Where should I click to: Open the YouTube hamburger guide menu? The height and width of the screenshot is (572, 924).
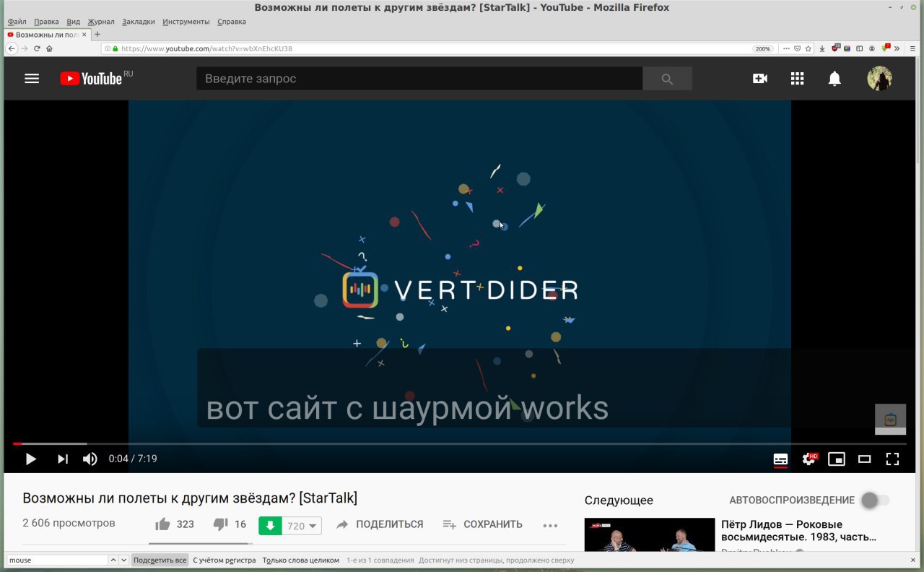(32, 79)
